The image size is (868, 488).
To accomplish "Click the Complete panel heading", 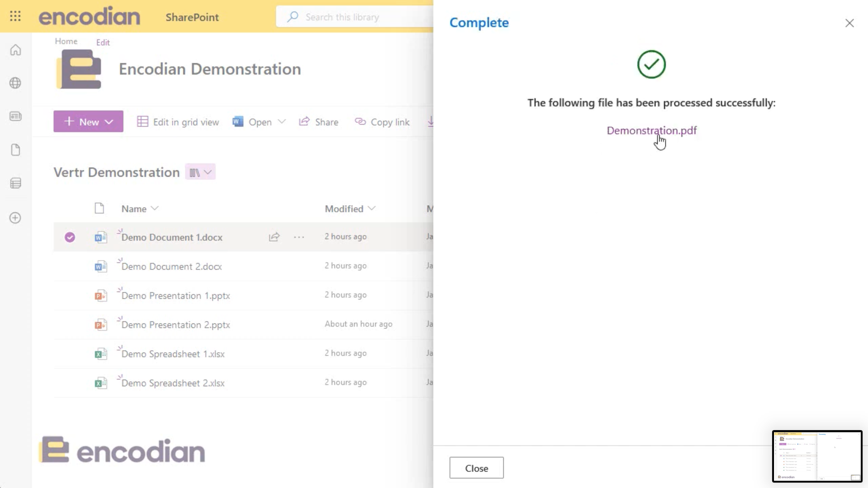I will tap(479, 23).
